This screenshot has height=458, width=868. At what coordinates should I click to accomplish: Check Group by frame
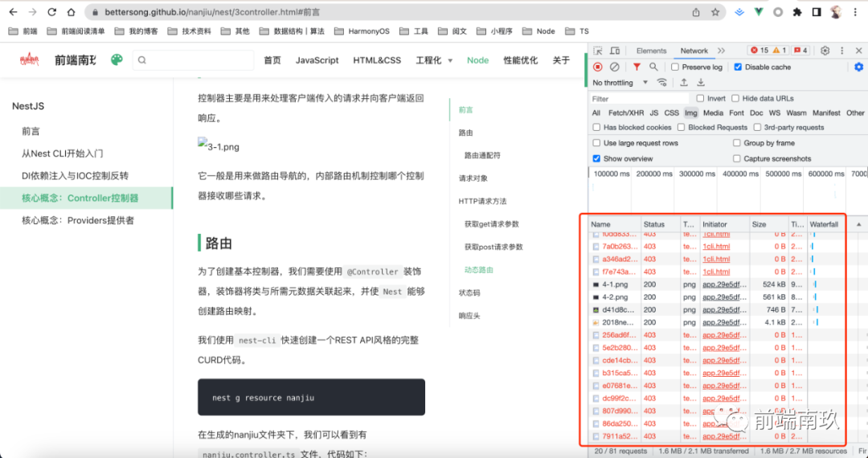point(737,143)
